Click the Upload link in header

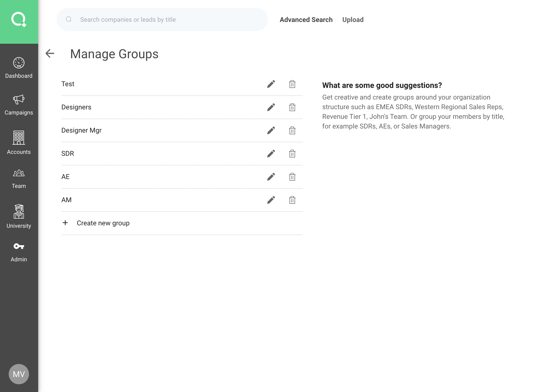tap(353, 20)
